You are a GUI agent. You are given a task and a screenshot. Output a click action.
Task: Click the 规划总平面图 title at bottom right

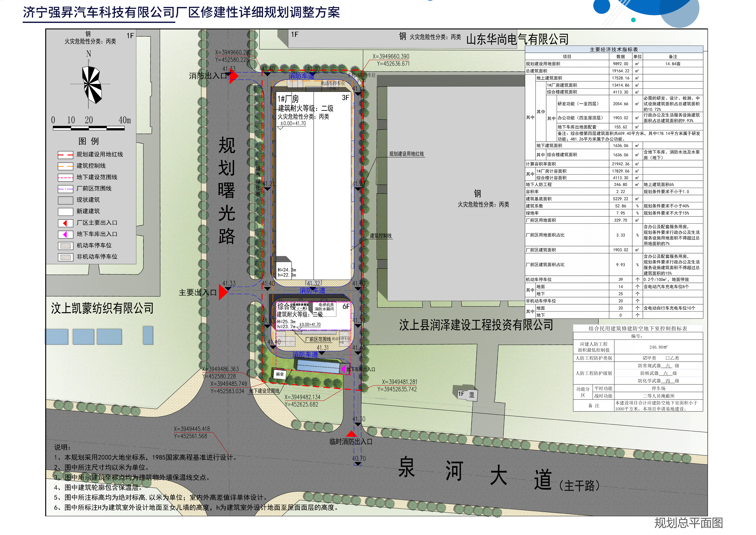pyautogui.click(x=689, y=522)
